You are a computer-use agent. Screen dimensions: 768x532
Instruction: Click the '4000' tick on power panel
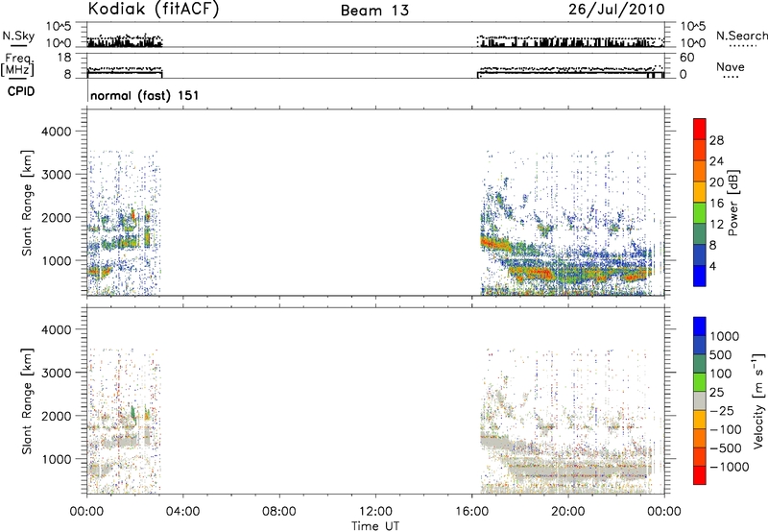pos(56,132)
